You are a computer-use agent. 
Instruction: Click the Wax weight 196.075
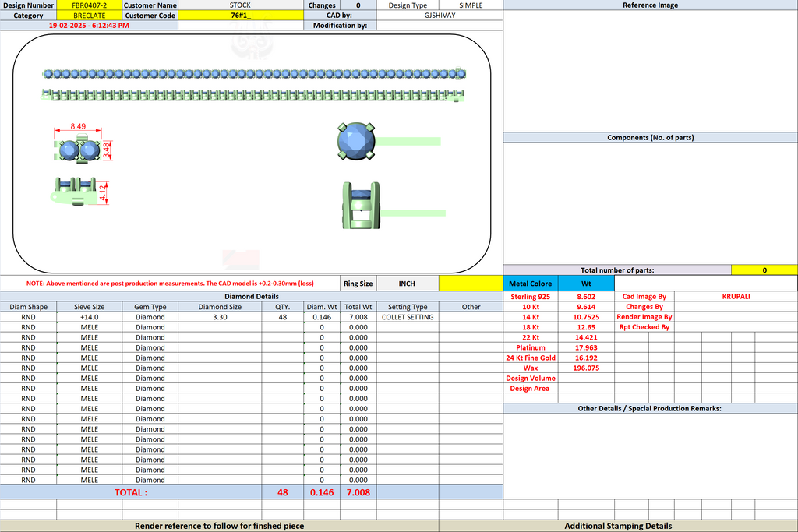click(586, 368)
